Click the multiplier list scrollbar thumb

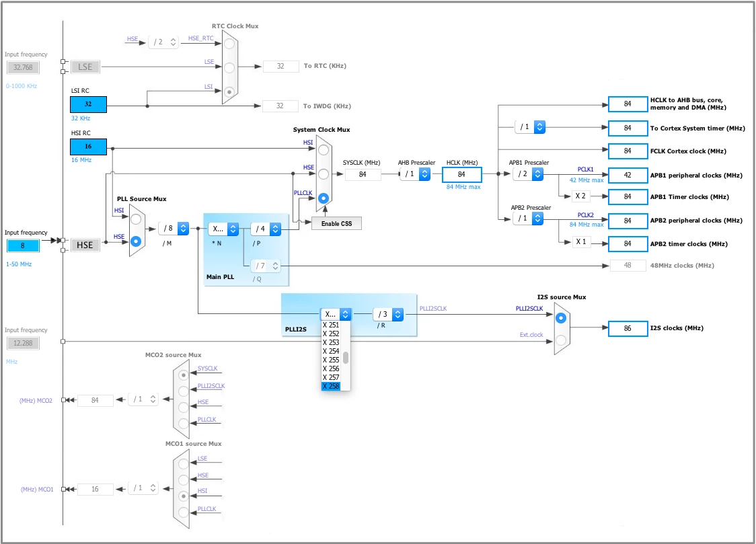346,358
